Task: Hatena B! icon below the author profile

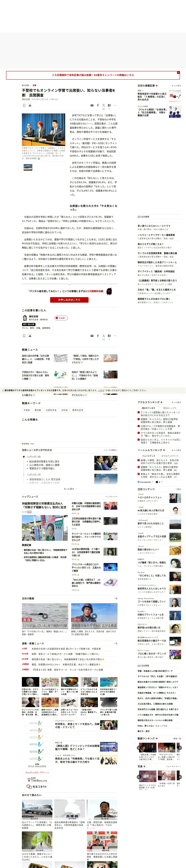Action: (109, 336)
